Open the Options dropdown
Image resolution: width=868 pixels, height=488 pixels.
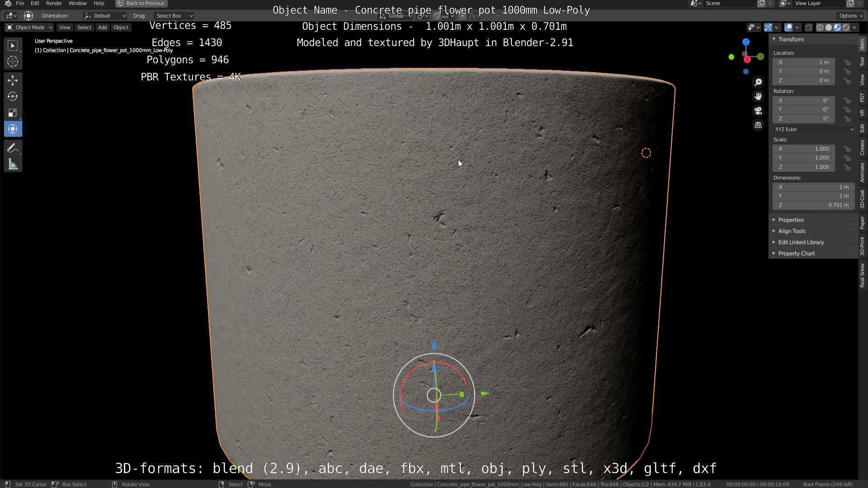tap(851, 16)
